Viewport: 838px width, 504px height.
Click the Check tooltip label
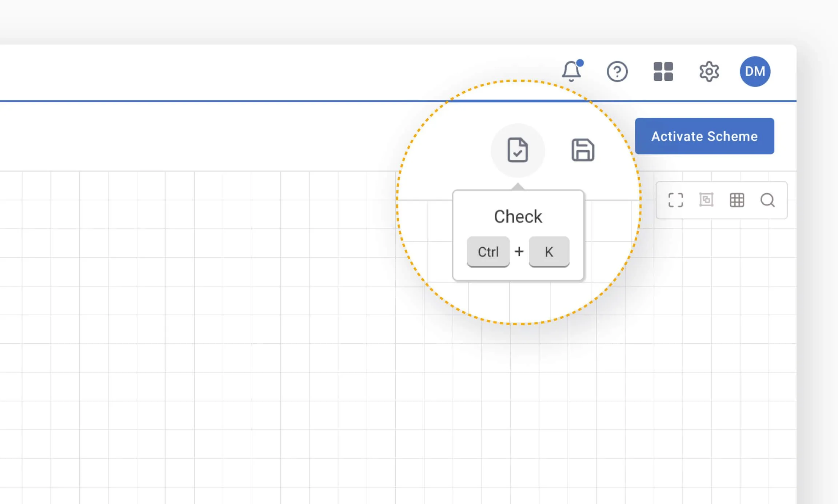point(518,217)
